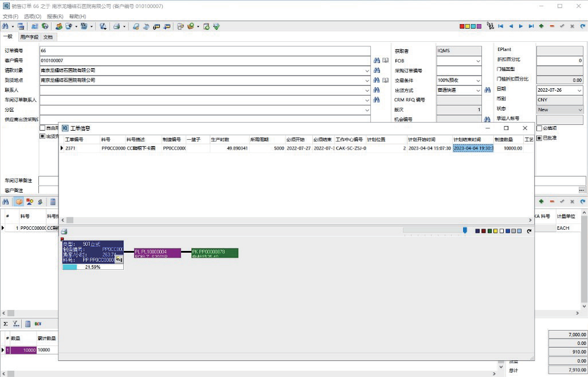
Task: Click the binoculars search icon beside 客户编号
Action: point(377,60)
